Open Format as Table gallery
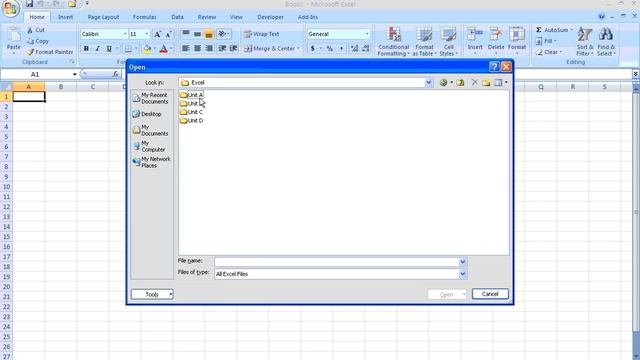 (x=424, y=42)
